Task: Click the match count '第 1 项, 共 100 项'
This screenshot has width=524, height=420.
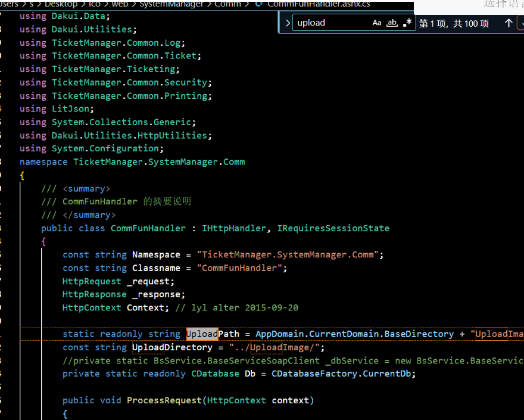Action: click(454, 23)
